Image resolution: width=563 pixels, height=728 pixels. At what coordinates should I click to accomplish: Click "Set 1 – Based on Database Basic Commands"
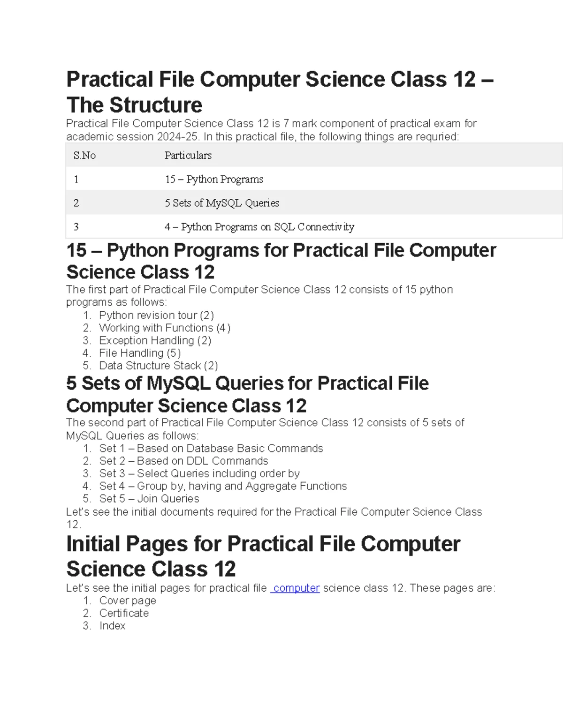(211, 448)
